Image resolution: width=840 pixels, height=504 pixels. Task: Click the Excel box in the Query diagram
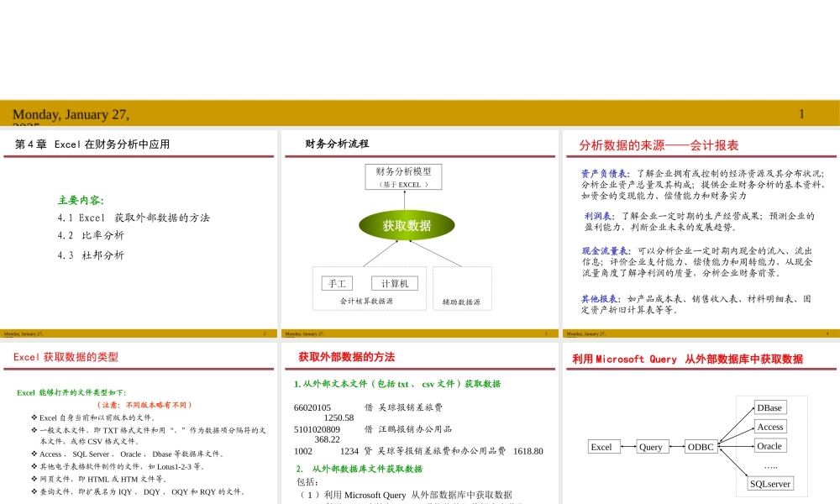tap(603, 447)
